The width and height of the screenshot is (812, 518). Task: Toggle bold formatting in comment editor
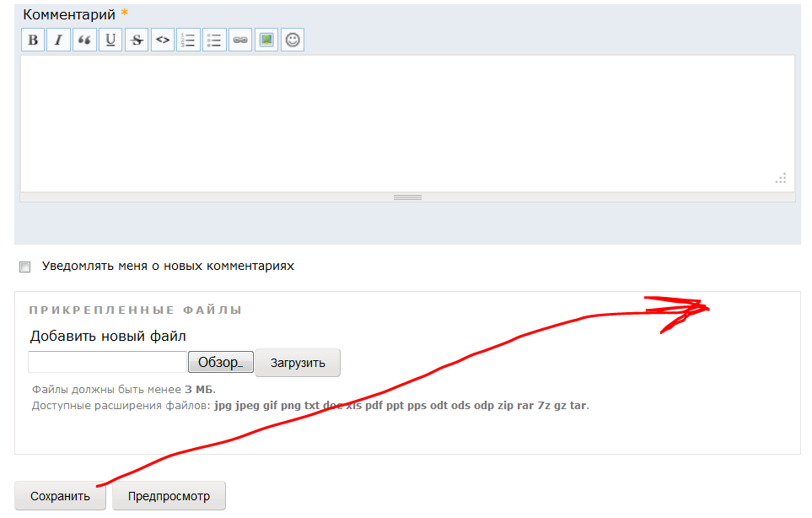[33, 40]
